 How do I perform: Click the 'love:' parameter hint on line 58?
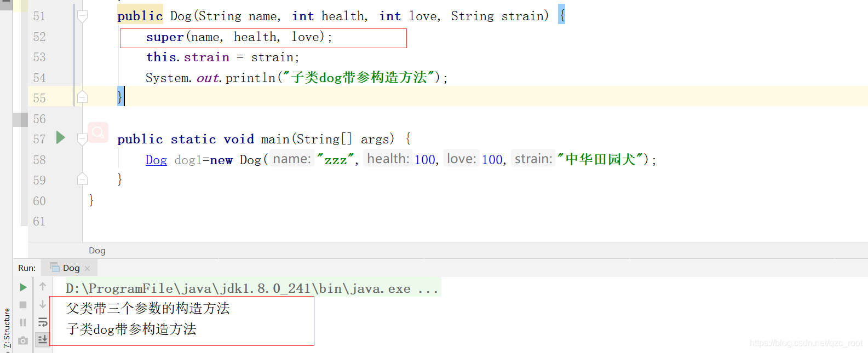pyautogui.click(x=462, y=159)
